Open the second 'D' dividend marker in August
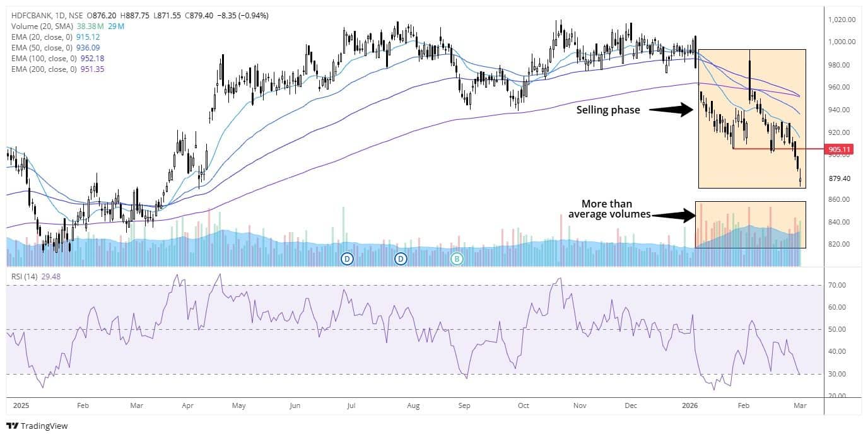The height and width of the screenshot is (437, 868). tap(401, 258)
